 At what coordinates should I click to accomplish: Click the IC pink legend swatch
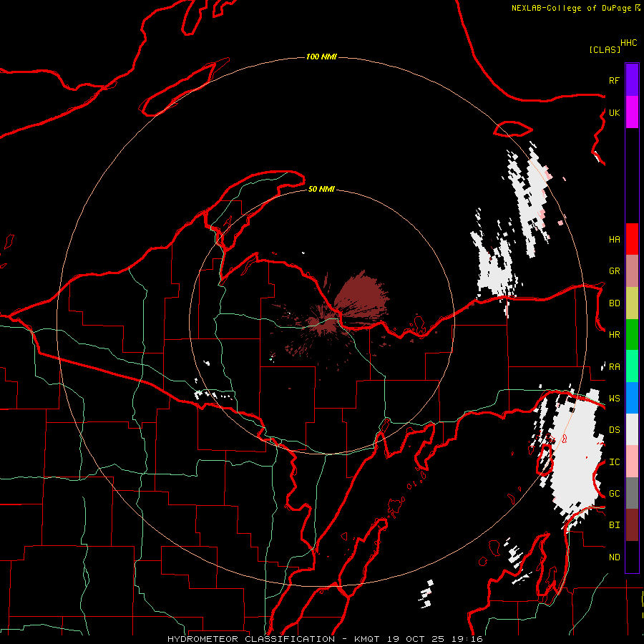(632, 462)
